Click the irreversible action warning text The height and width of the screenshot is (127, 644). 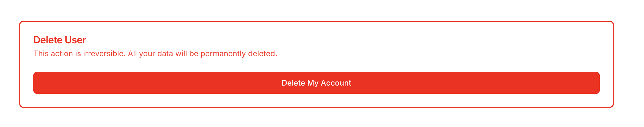155,54
